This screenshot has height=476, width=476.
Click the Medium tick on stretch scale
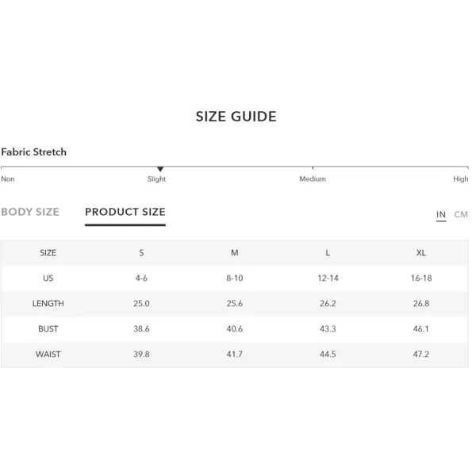313,167
